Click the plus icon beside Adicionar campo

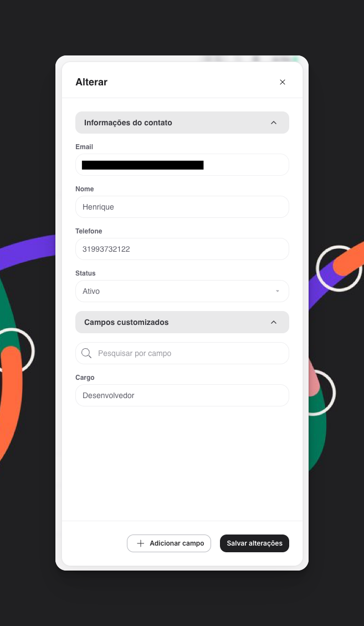tap(141, 543)
